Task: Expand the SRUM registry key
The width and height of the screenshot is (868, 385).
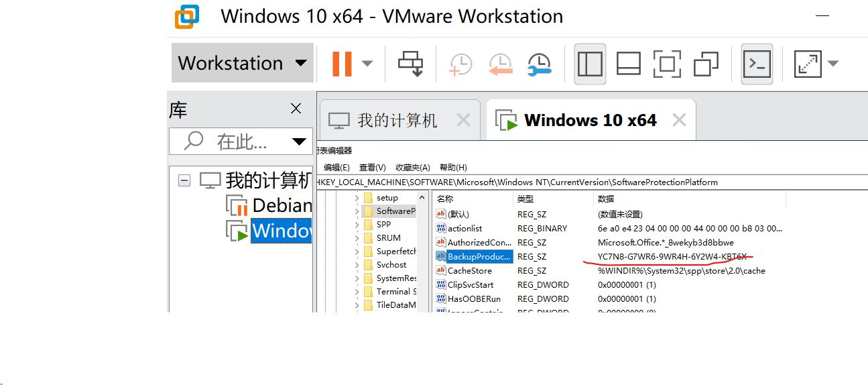Action: coord(357,238)
